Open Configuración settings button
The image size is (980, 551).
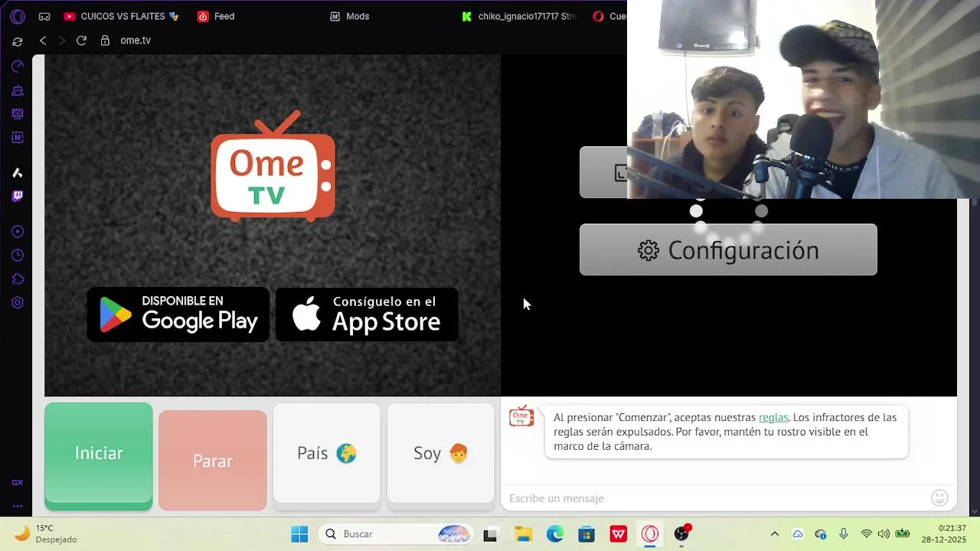(x=728, y=249)
